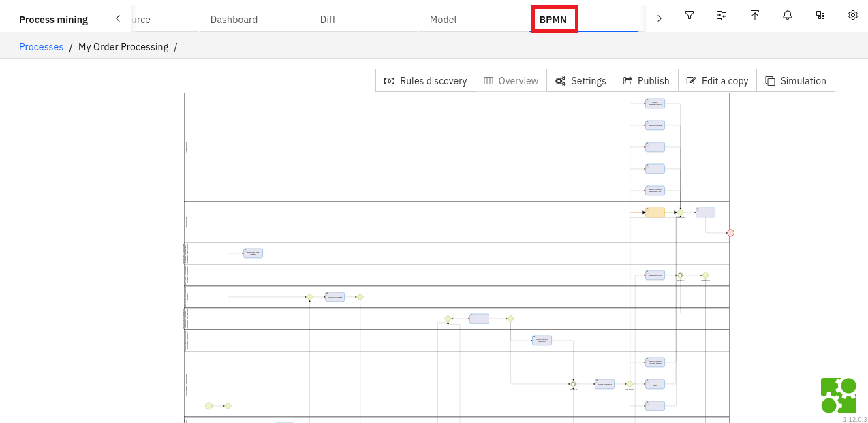The height and width of the screenshot is (423, 868).
Task: Publish the current process
Action: pyautogui.click(x=646, y=80)
